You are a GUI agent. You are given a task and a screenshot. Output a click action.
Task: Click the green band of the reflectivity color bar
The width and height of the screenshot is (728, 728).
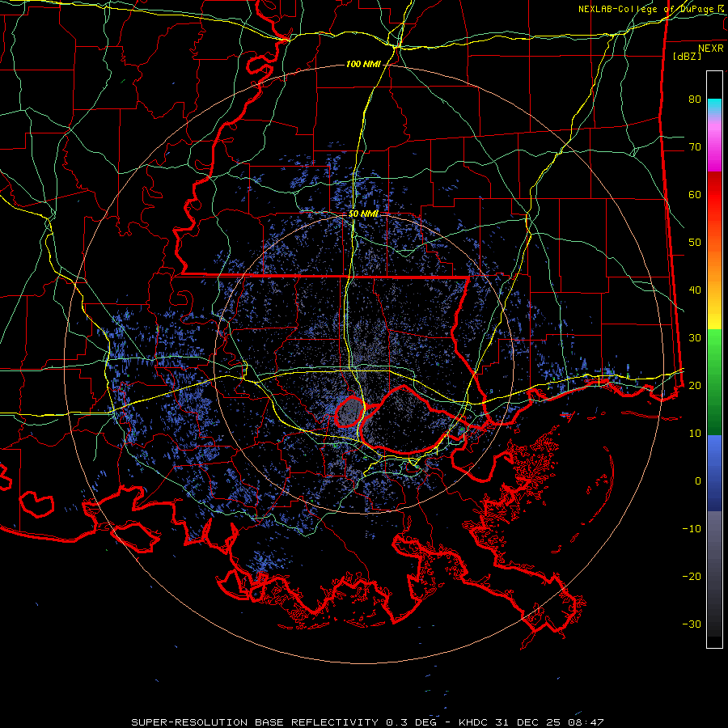click(714, 382)
